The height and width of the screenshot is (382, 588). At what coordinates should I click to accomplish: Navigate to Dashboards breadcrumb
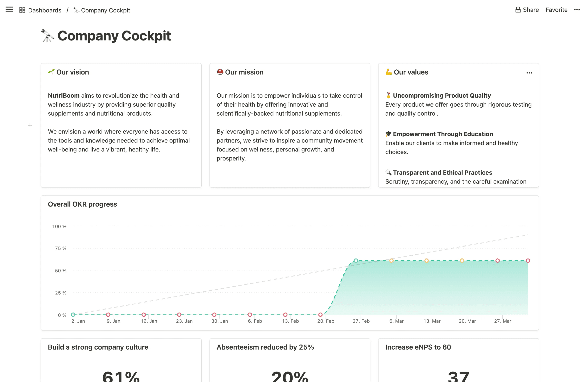coord(45,10)
